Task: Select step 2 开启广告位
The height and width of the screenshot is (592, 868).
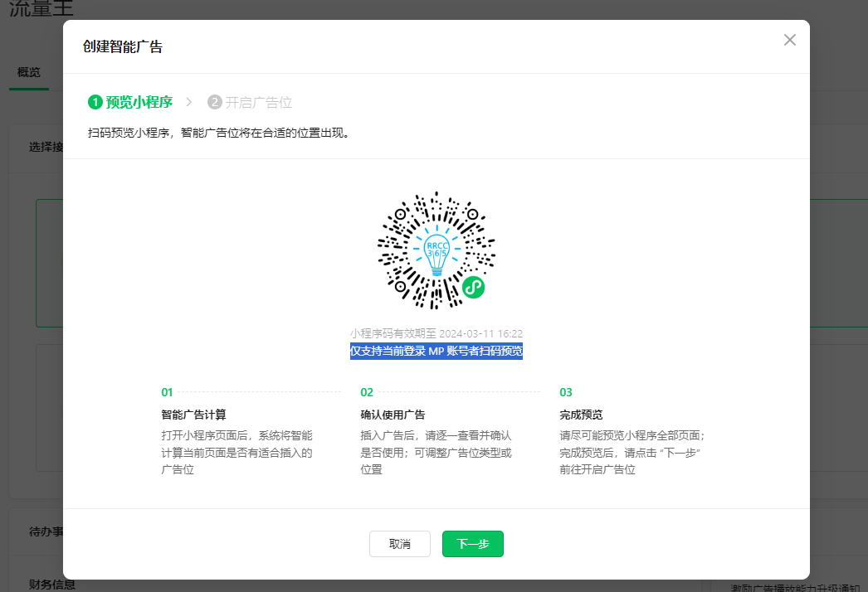Action: [250, 102]
